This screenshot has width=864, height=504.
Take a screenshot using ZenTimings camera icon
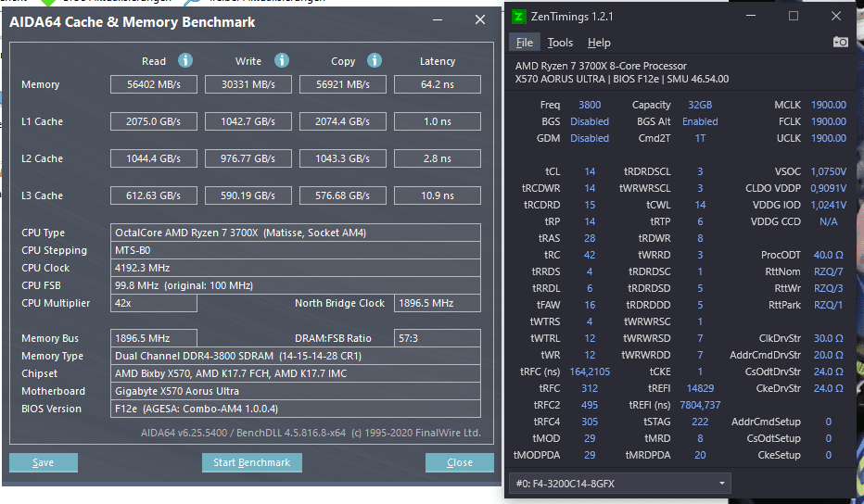click(x=840, y=42)
